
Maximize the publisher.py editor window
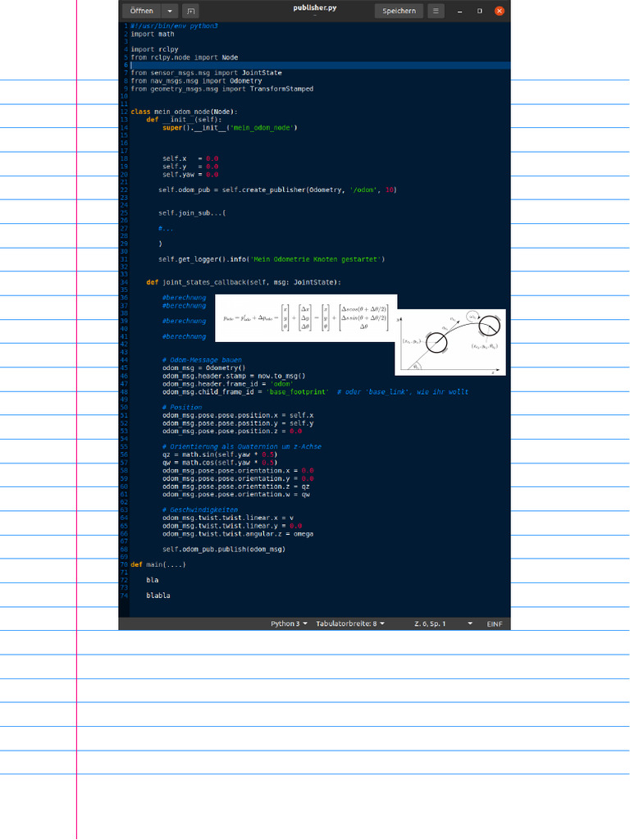pos(479,11)
